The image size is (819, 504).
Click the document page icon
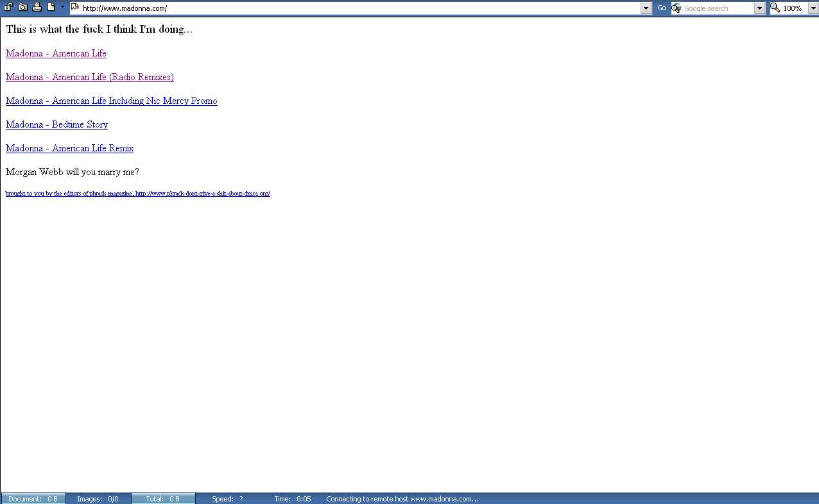pyautogui.click(x=51, y=8)
